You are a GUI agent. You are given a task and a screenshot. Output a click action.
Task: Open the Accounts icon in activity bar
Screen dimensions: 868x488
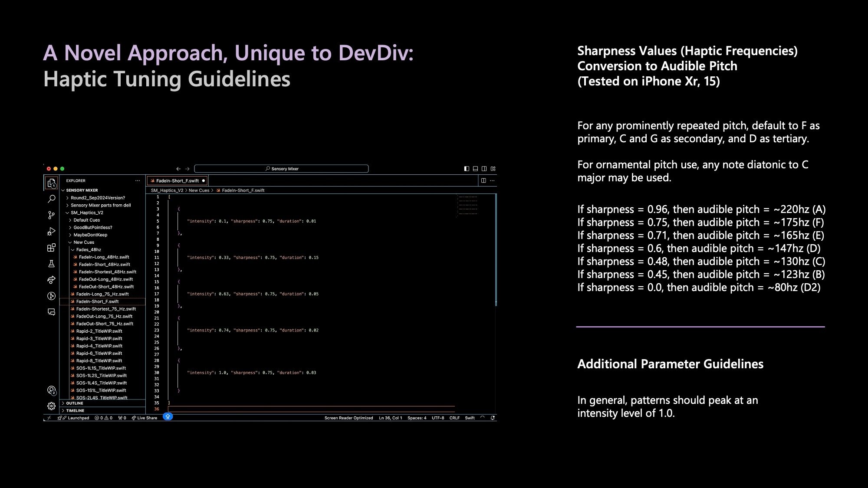[51, 390]
